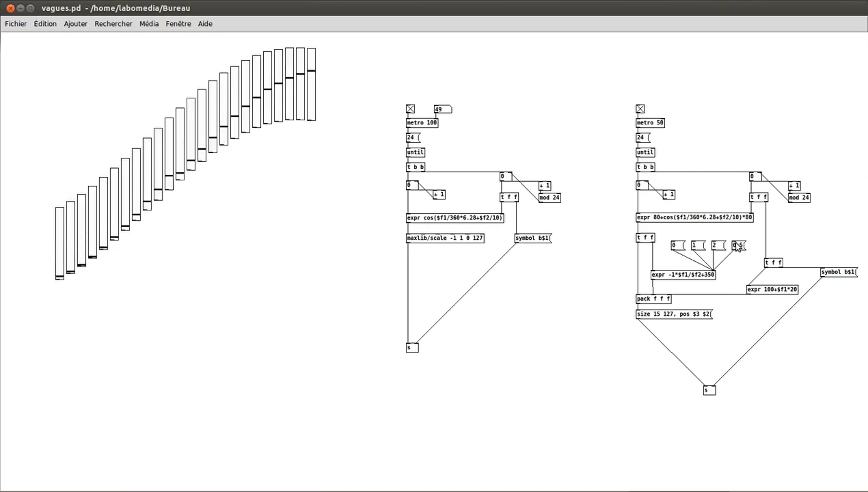The image size is (868, 492).
Task: Select the metro 50 object
Action: coord(650,123)
